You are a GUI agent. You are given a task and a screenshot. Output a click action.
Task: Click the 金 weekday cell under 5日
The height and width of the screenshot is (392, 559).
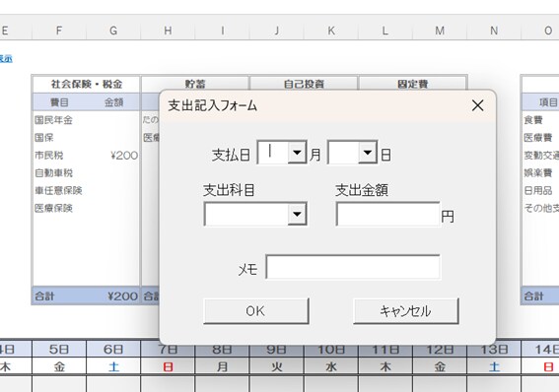click(59, 366)
